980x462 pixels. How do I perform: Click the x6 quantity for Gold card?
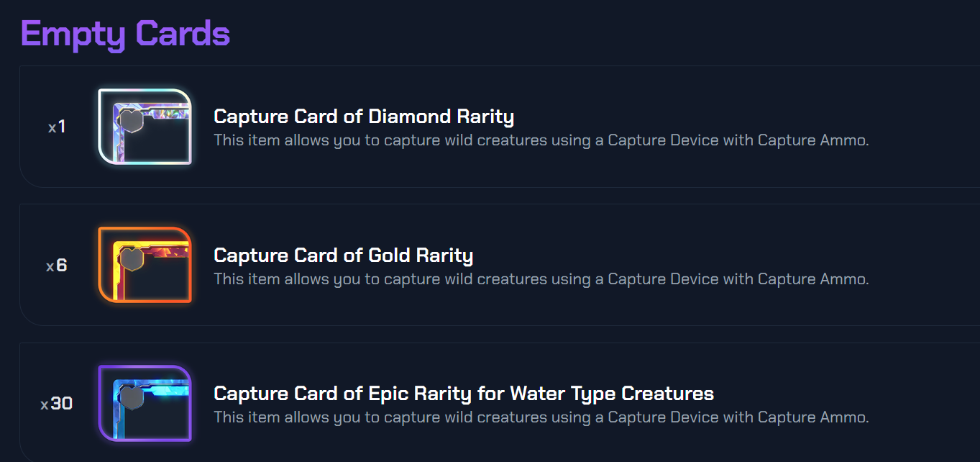[57, 266]
